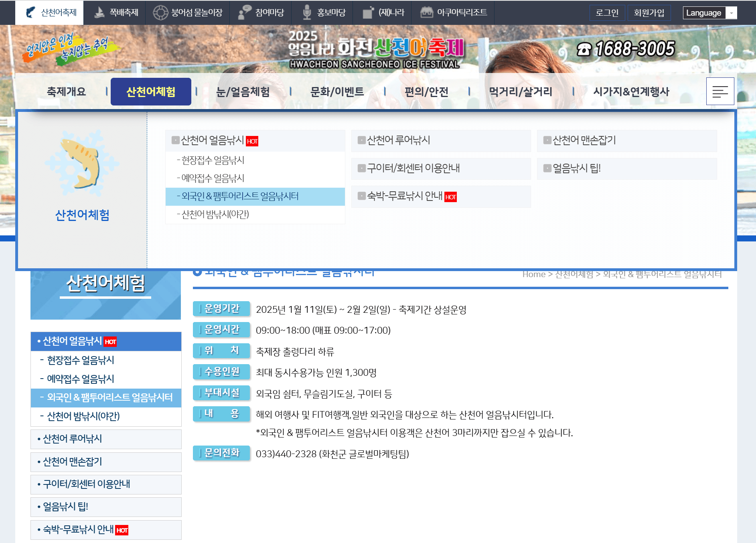This screenshot has width=756, height=543.
Task: Select 외국인&팸투어리스트 얼음낚시터 in mega menu
Action: pyautogui.click(x=255, y=197)
